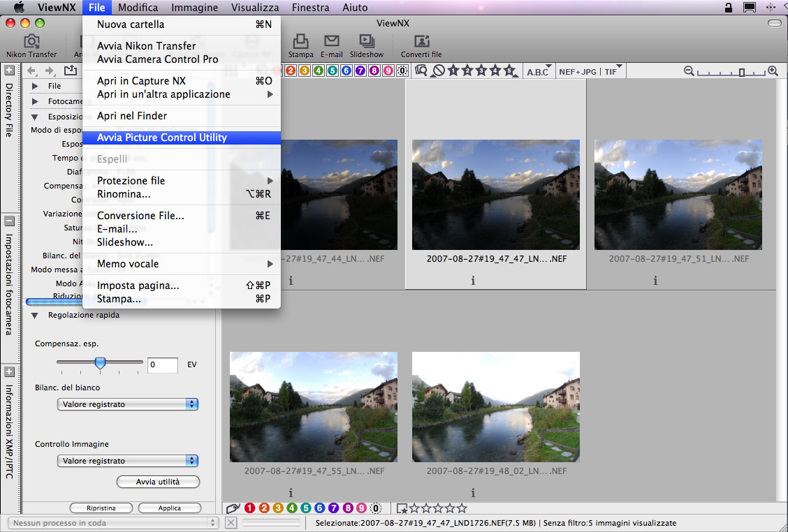Choose Apri in Capture NX
The height and width of the screenshot is (532, 788).
(182, 81)
